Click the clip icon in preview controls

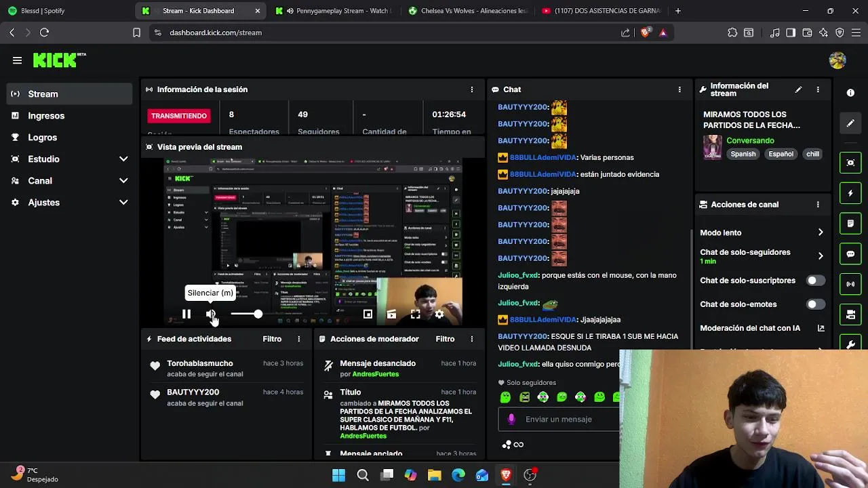click(391, 314)
